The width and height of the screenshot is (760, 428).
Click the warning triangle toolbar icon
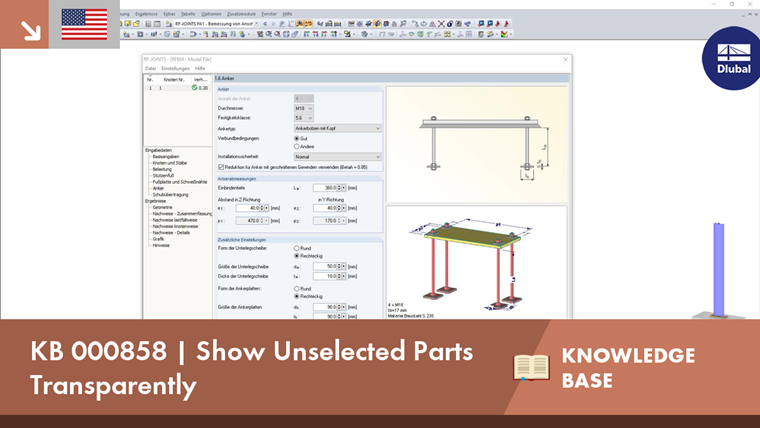coord(432,24)
